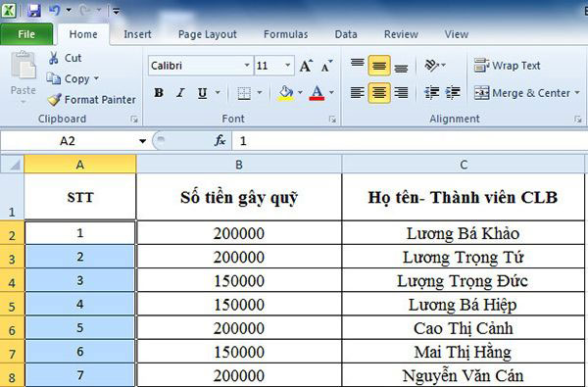Open underline style dropdown arrow

tap(218, 93)
